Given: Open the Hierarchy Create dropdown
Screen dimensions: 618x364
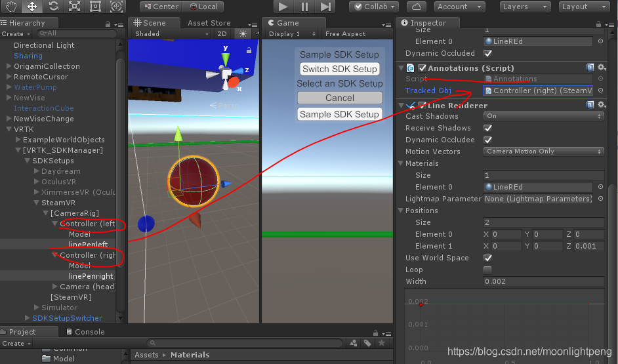Looking at the screenshot, I should pos(16,34).
